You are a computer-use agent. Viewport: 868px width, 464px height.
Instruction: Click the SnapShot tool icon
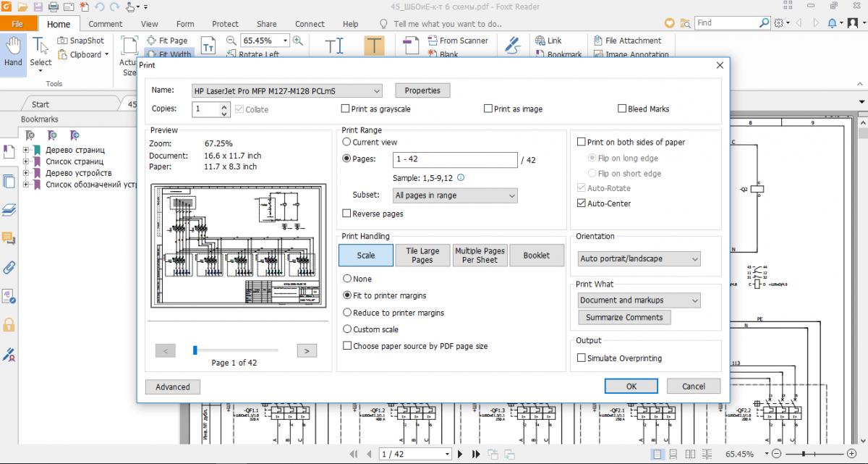(63, 41)
